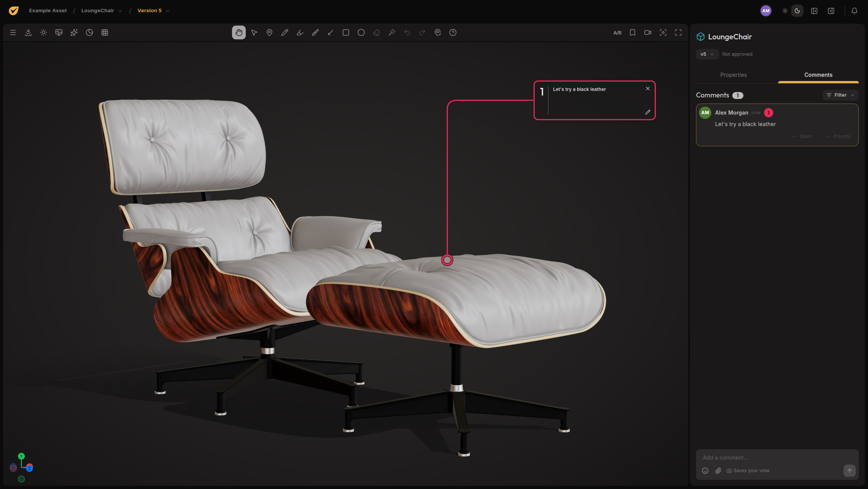Switch to dark theme moon icon

797,11
